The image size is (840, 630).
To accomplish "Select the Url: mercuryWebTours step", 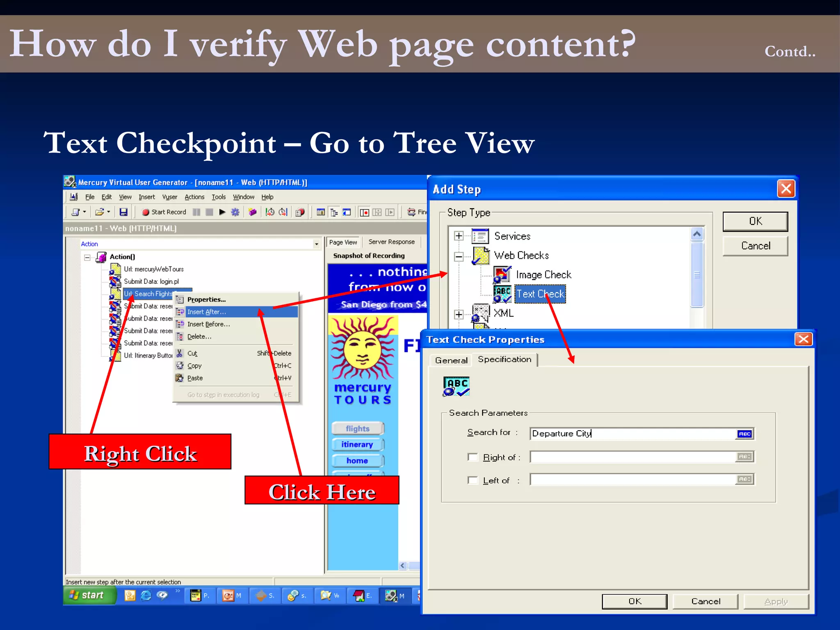I will click(x=154, y=269).
